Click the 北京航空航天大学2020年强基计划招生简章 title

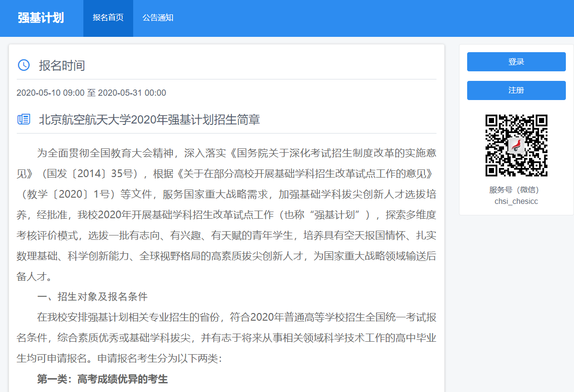point(149,120)
